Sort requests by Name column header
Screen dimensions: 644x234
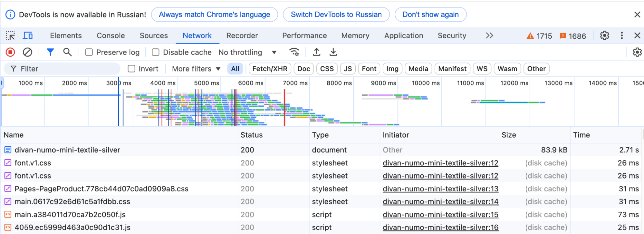tap(119, 135)
